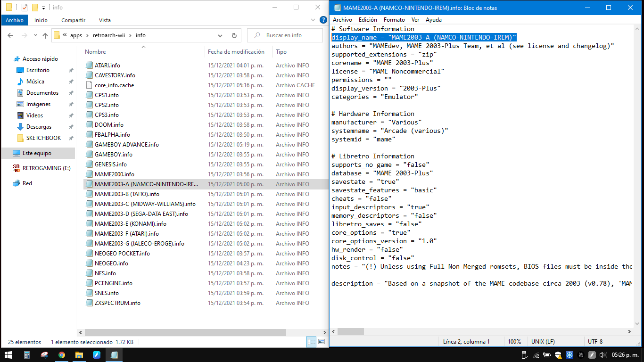
Task: Open Notepad's Edición menu
Action: click(x=368, y=20)
